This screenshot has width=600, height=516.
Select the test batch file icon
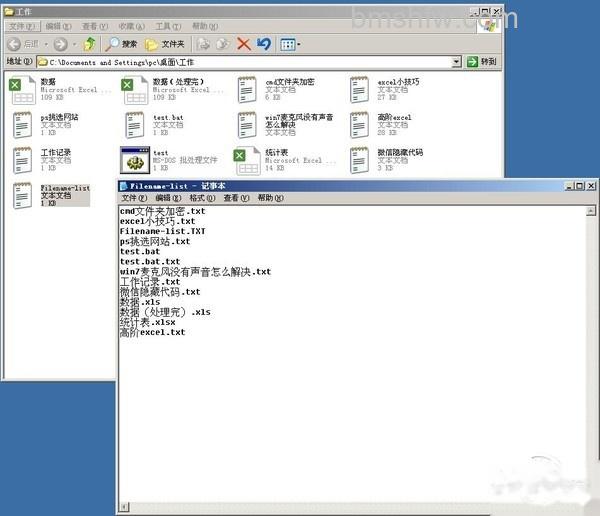tap(135, 160)
